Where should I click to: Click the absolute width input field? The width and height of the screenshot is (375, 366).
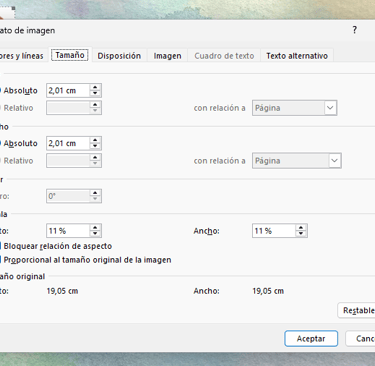point(68,143)
